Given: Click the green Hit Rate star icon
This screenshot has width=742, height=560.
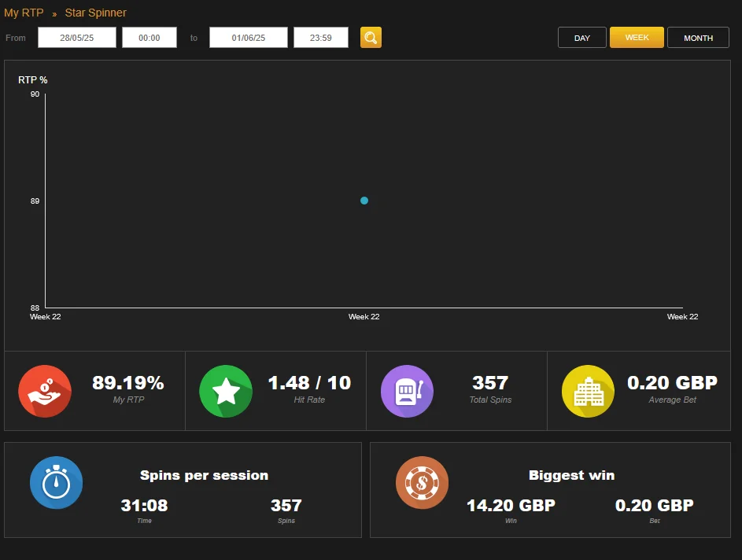Looking at the screenshot, I should tap(226, 391).
